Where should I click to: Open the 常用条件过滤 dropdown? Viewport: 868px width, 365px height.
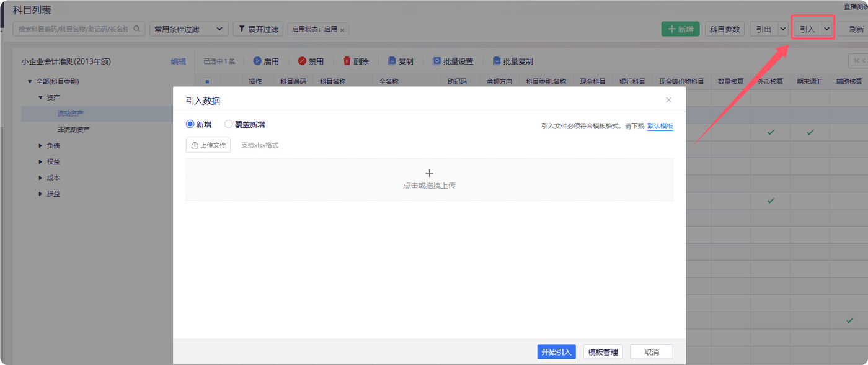pyautogui.click(x=188, y=29)
